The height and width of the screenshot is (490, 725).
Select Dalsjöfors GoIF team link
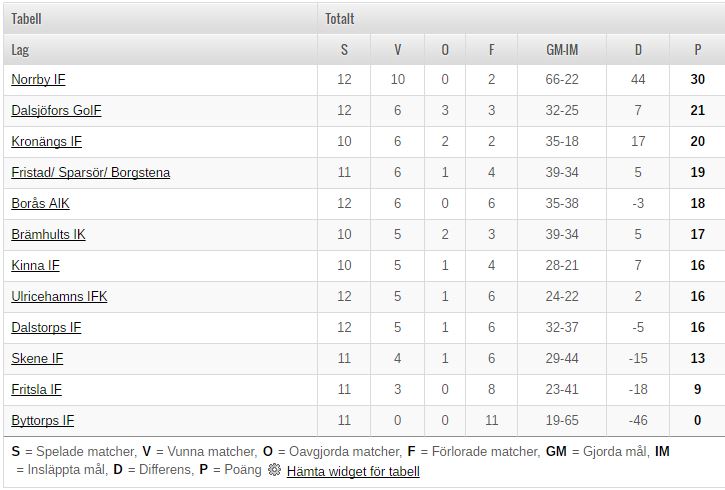click(56, 110)
